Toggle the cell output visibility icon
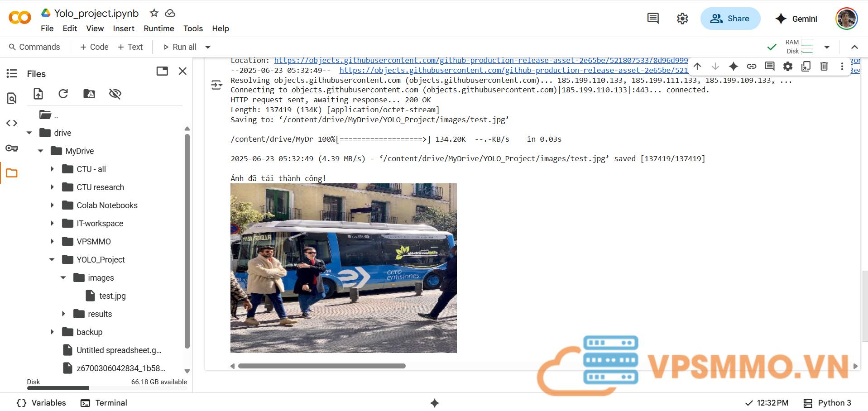 coord(216,85)
